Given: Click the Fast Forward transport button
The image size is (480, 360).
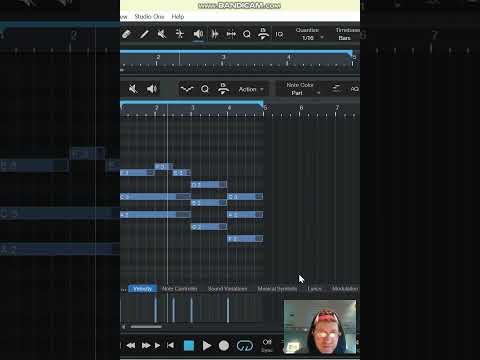Looking at the screenshot, I should click(146, 346).
